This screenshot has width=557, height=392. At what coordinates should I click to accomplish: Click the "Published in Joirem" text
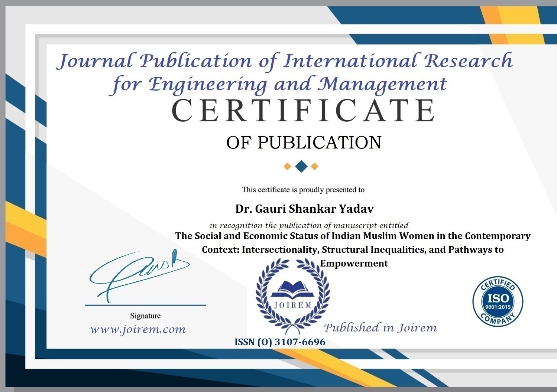380,328
